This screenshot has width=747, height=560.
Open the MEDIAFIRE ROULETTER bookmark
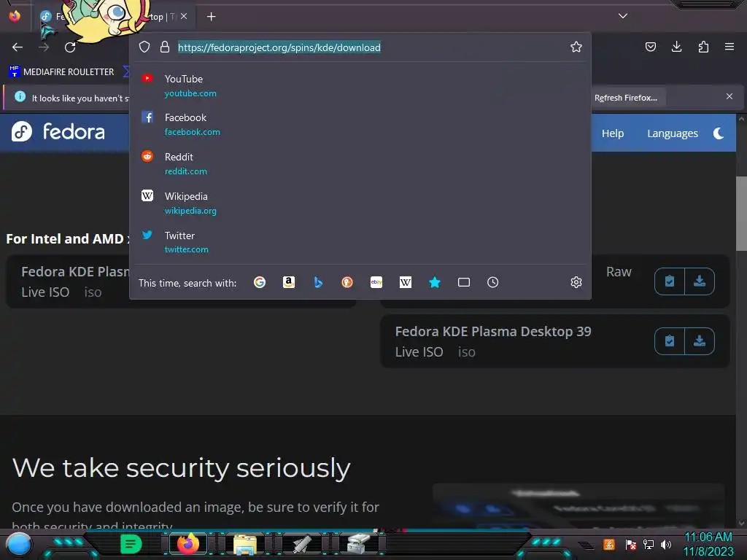click(x=61, y=72)
